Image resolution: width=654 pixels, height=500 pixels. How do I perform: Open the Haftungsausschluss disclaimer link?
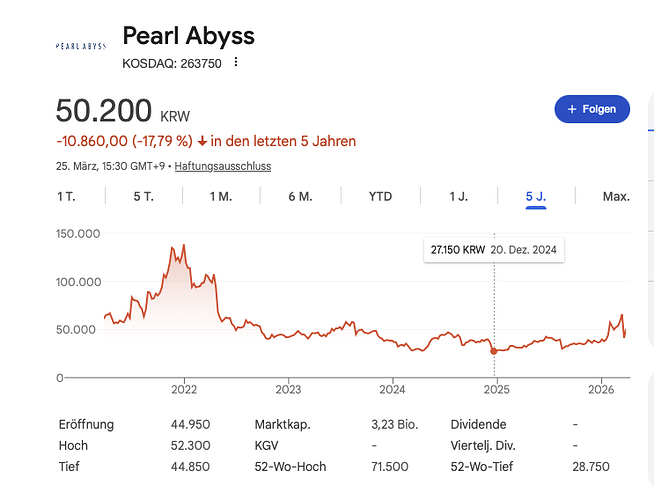pyautogui.click(x=222, y=166)
